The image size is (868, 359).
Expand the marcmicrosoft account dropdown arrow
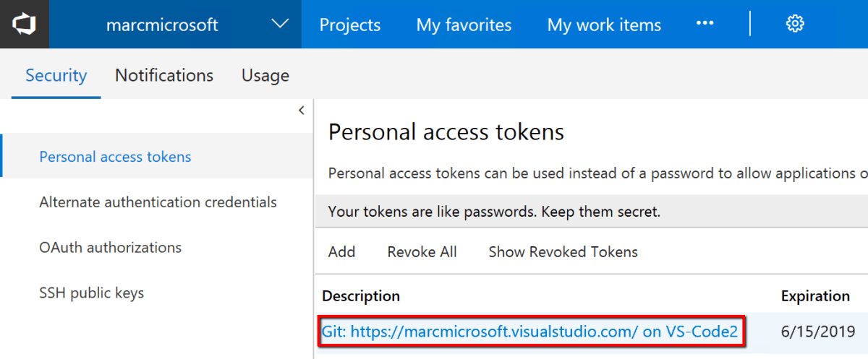coord(280,25)
